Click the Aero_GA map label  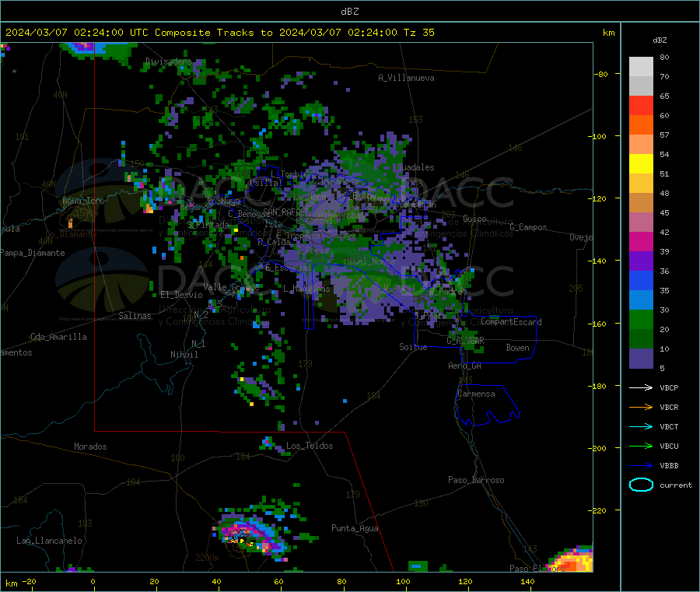coord(465,366)
